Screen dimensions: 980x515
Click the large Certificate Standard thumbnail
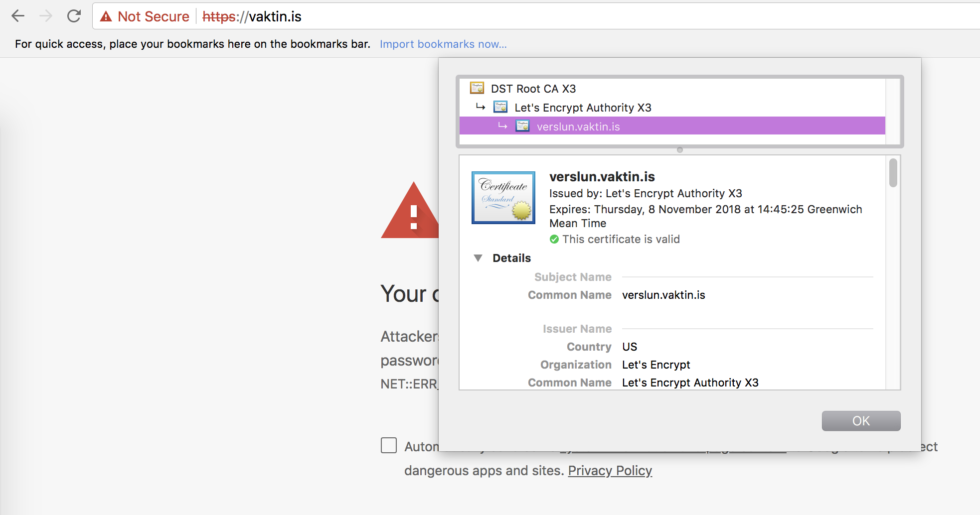(x=503, y=198)
